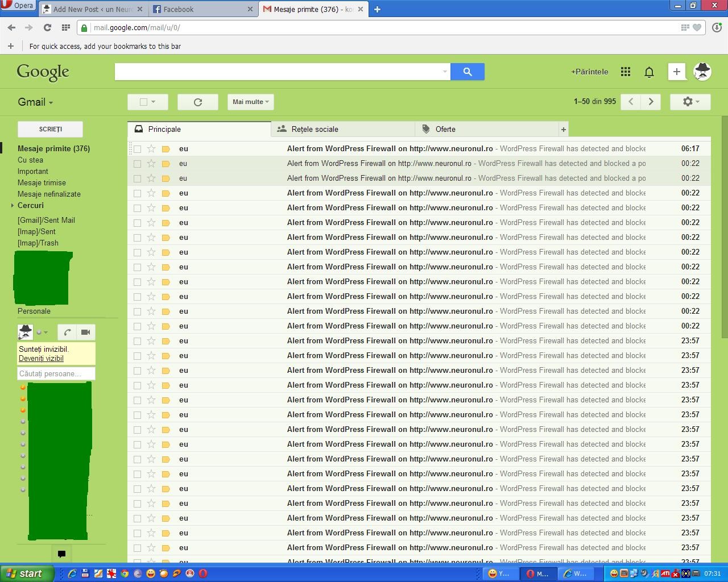Click the SCRIEȚI compose button
Screen dimensions: 728x582
click(x=50, y=129)
